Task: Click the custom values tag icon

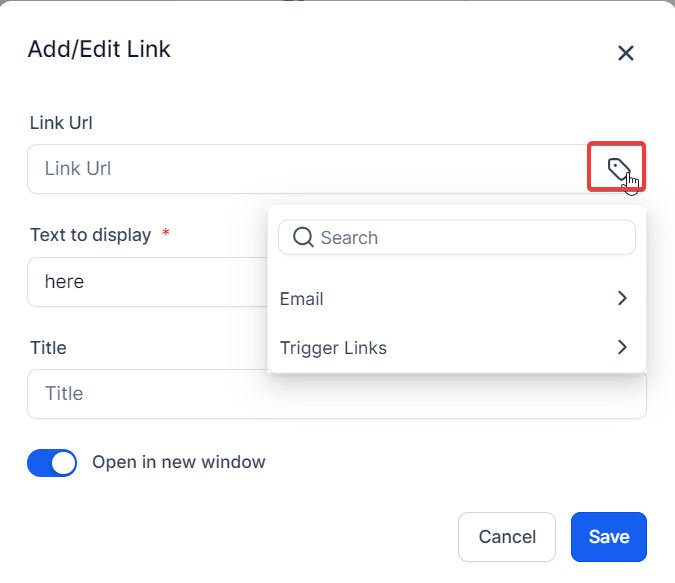Action: coord(617,167)
